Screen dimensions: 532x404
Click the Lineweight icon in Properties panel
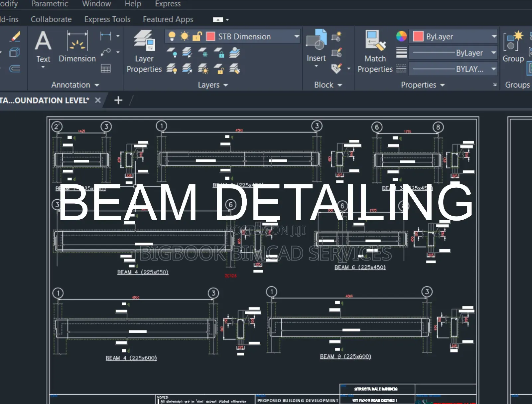[x=401, y=53]
